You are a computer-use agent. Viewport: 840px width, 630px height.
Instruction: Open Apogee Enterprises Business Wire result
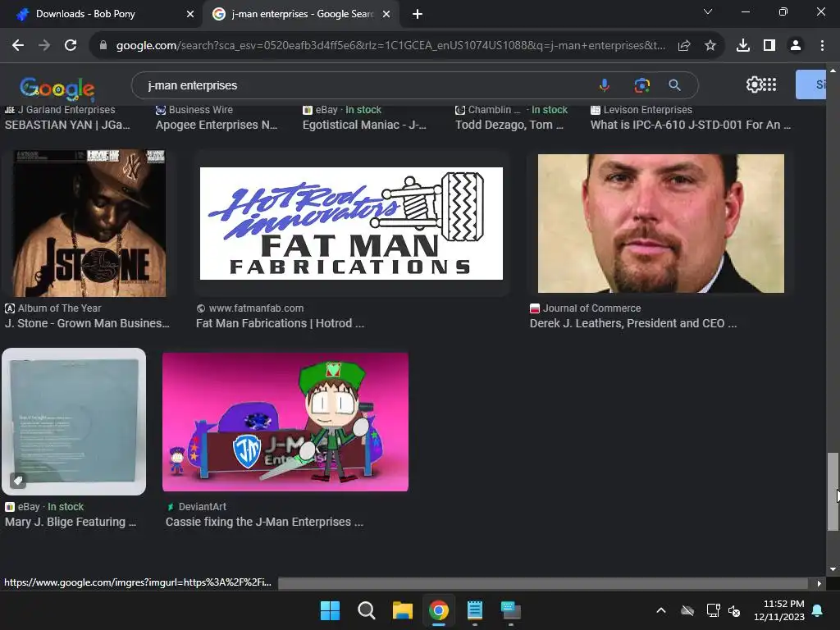[217, 125]
